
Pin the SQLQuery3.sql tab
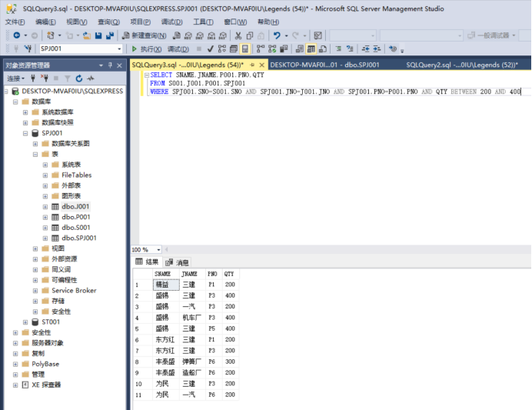(252, 65)
